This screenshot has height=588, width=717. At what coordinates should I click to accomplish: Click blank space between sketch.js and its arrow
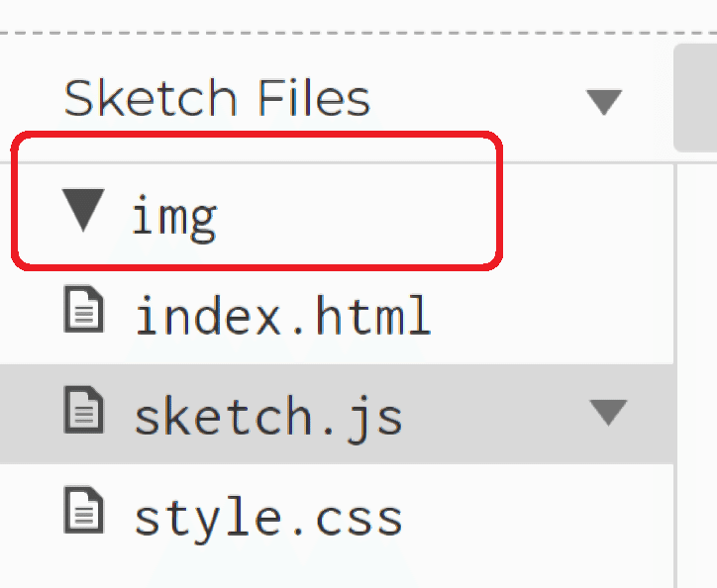point(495,414)
